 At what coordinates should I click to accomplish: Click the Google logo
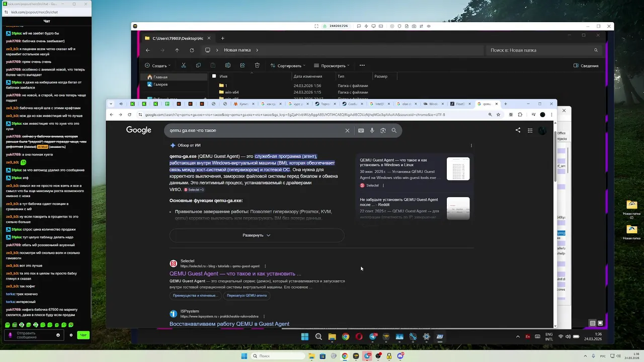click(139, 130)
